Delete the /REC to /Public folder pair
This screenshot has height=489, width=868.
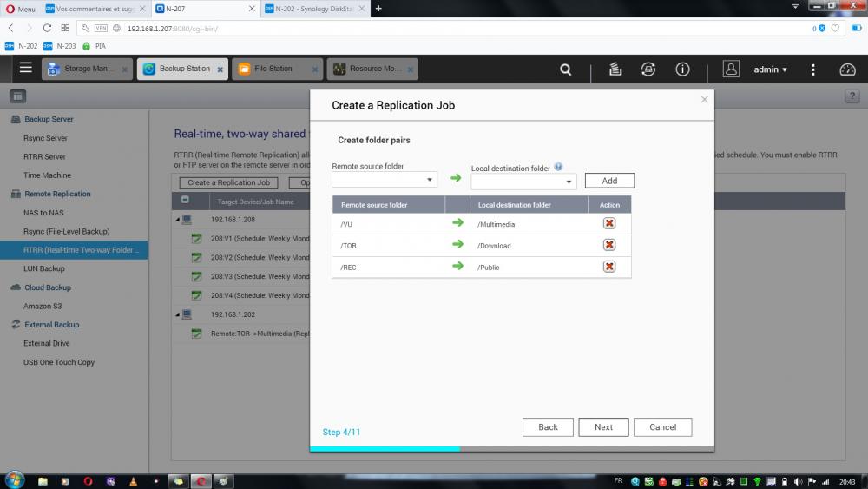(609, 267)
